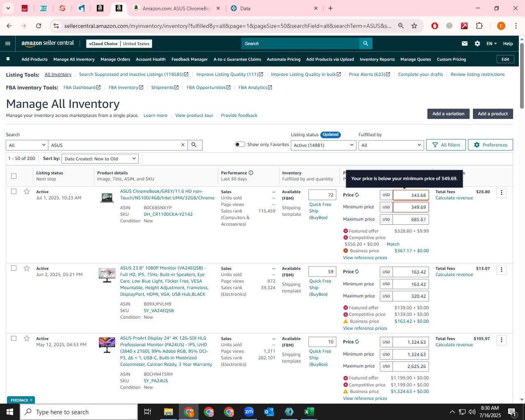Screen dimensions: 525x420
Task: Toggle Show only Favorites switch
Action: click(240, 144)
